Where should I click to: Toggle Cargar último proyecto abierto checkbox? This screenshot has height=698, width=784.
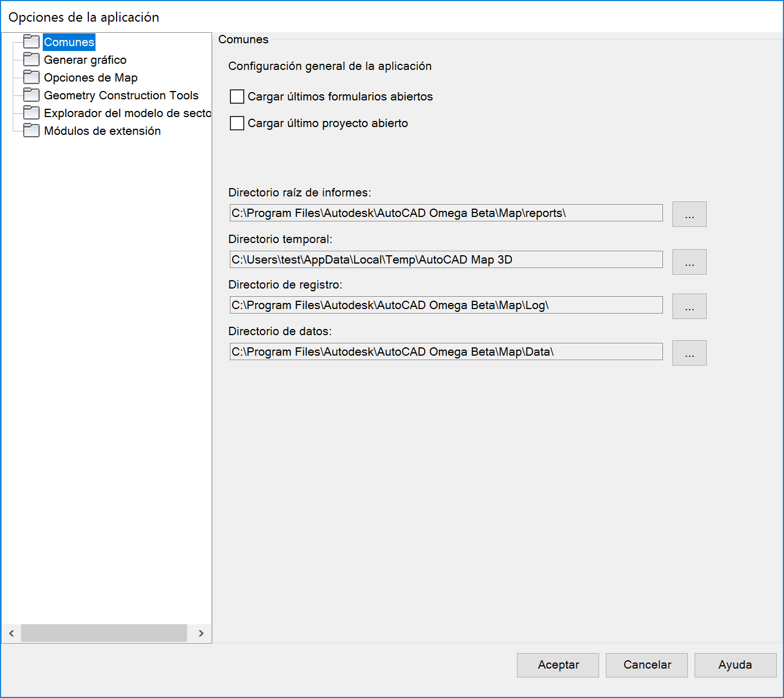pyautogui.click(x=237, y=123)
